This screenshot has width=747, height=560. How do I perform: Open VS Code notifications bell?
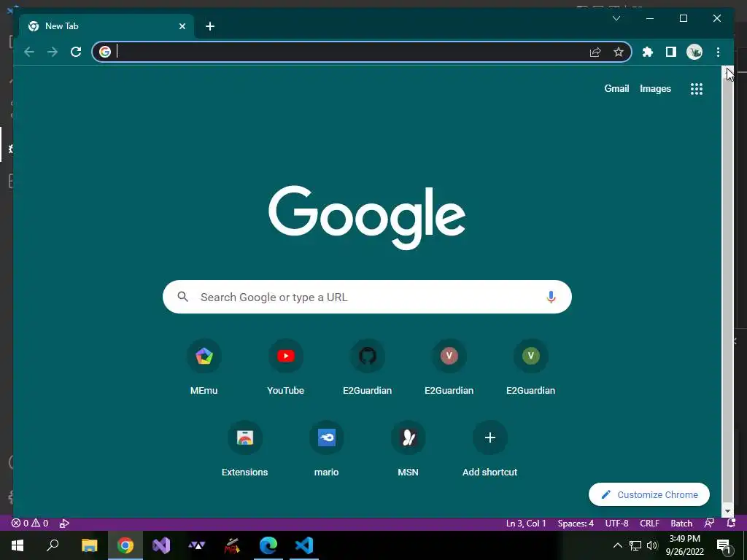pos(731,523)
